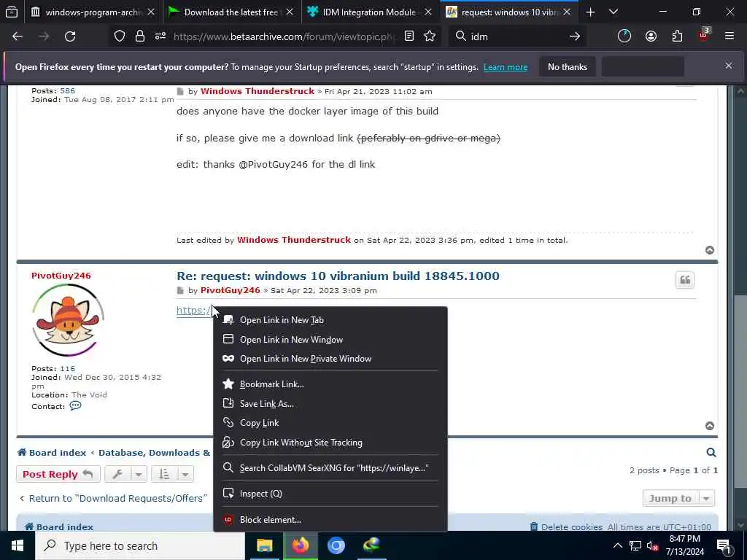
Task: Reload the current page
Action: [70, 36]
